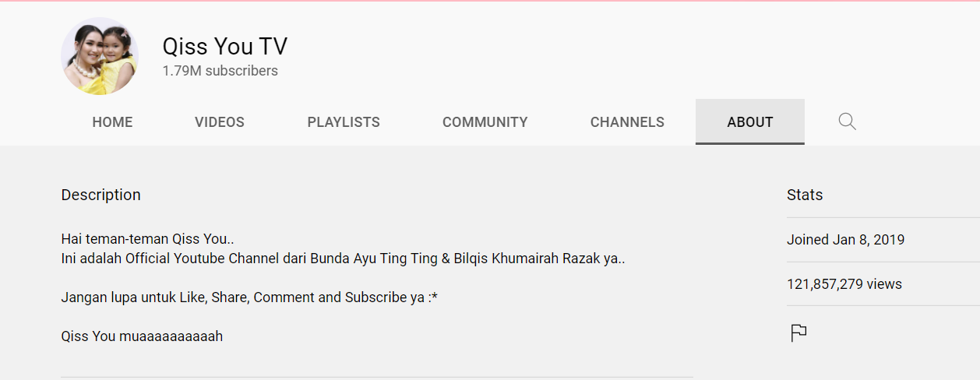Switch to the HOME tab
This screenshot has width=980, height=380.
coord(112,122)
